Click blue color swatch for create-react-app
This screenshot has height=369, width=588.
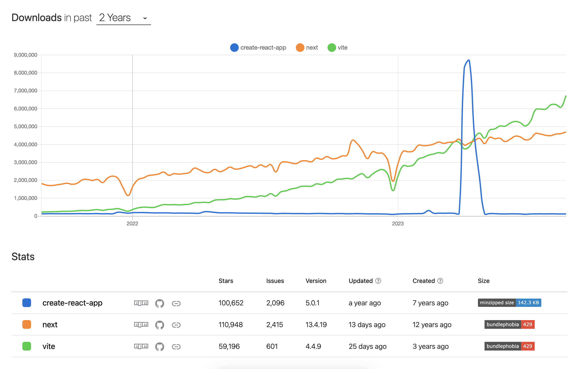26,303
